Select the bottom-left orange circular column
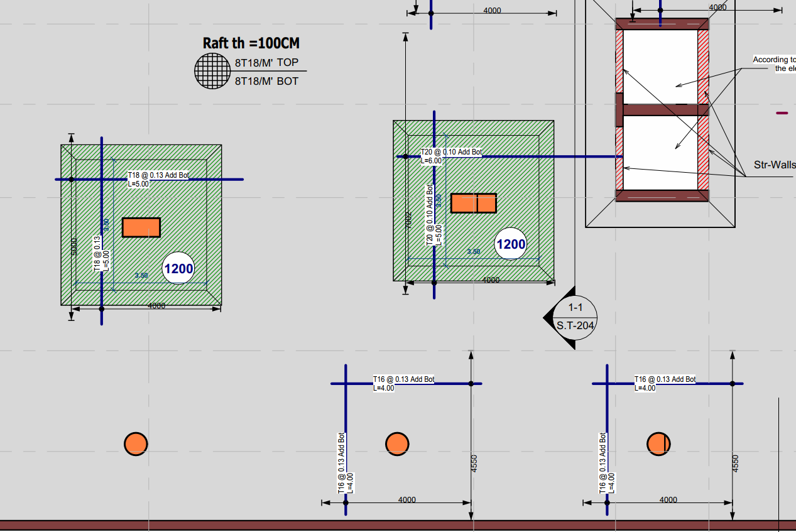796x532 pixels. click(x=136, y=444)
